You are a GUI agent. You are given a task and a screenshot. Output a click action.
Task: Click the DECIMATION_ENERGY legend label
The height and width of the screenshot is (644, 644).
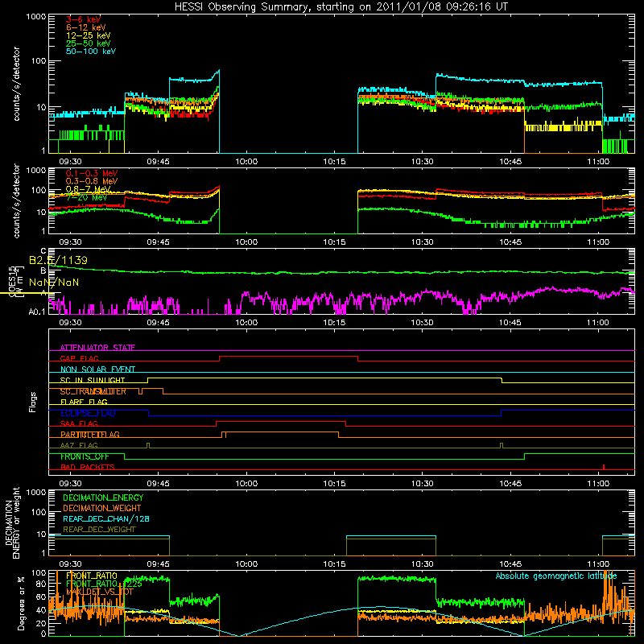pos(103,497)
